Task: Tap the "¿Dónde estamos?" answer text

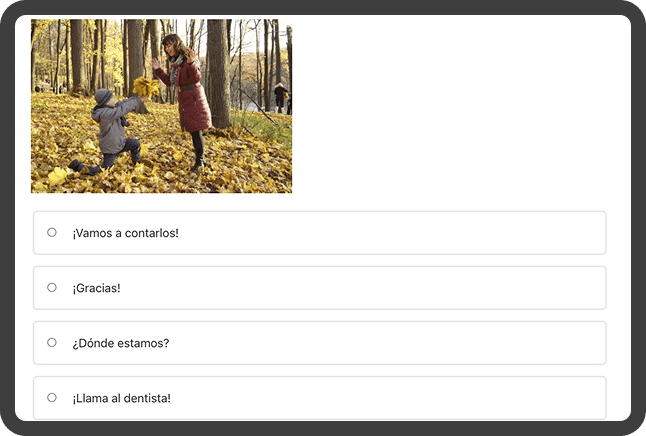Action: 120,343
